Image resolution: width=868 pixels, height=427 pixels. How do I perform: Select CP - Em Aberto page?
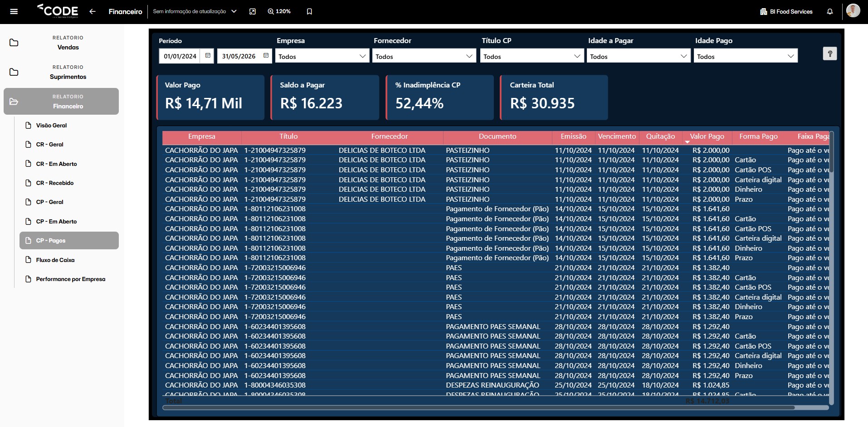tap(69, 222)
